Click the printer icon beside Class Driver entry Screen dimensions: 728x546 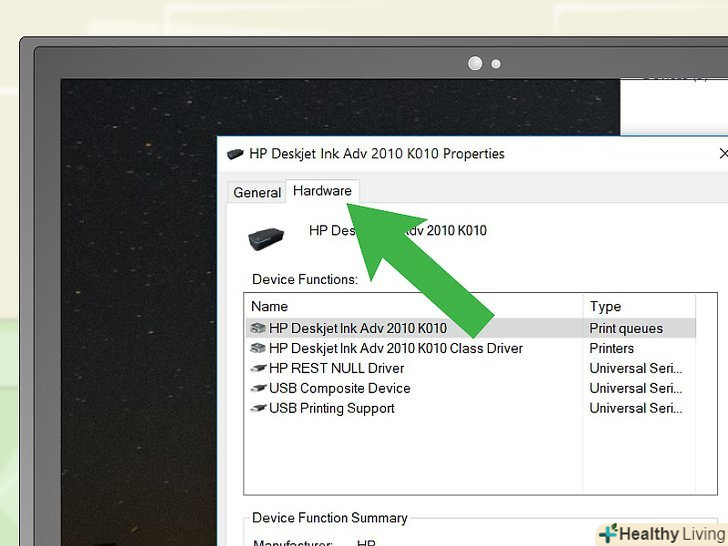point(258,348)
